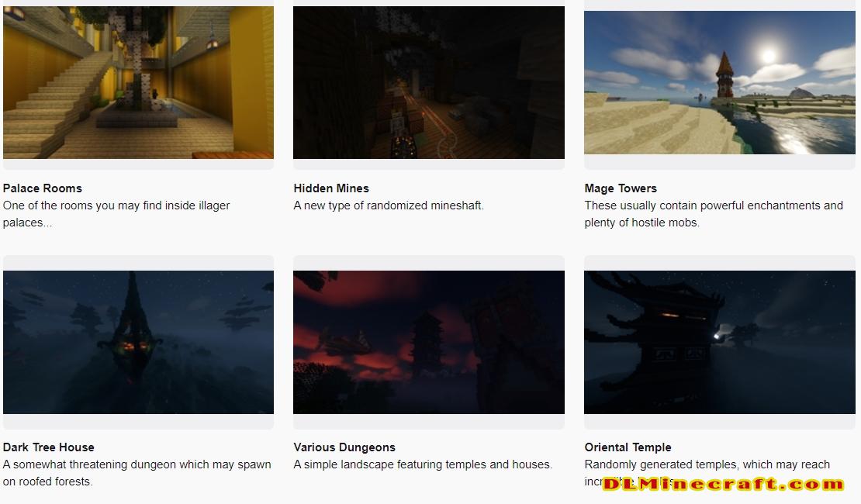
Task: Open the Various Dungeons screenshot thumbnail
Action: click(x=429, y=342)
